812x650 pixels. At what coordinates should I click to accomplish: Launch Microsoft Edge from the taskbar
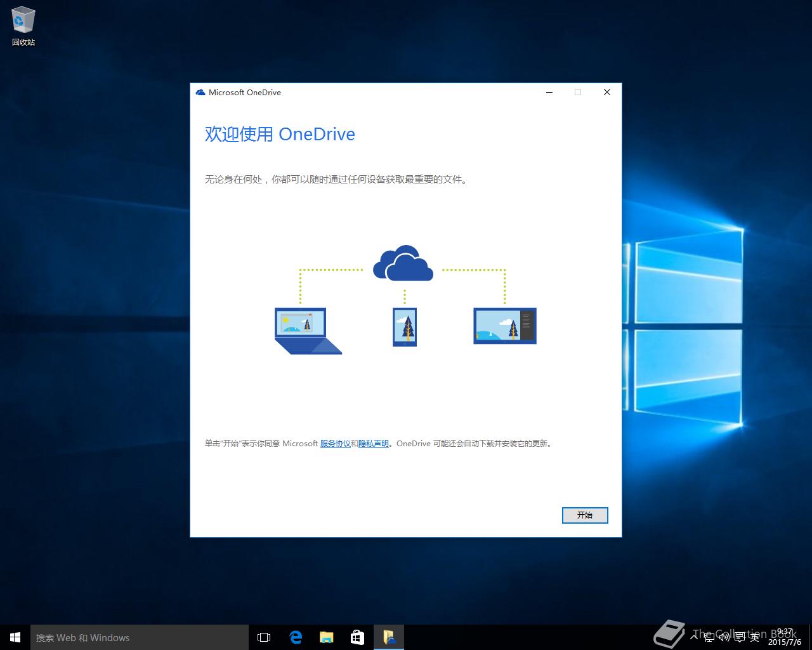[x=296, y=637]
